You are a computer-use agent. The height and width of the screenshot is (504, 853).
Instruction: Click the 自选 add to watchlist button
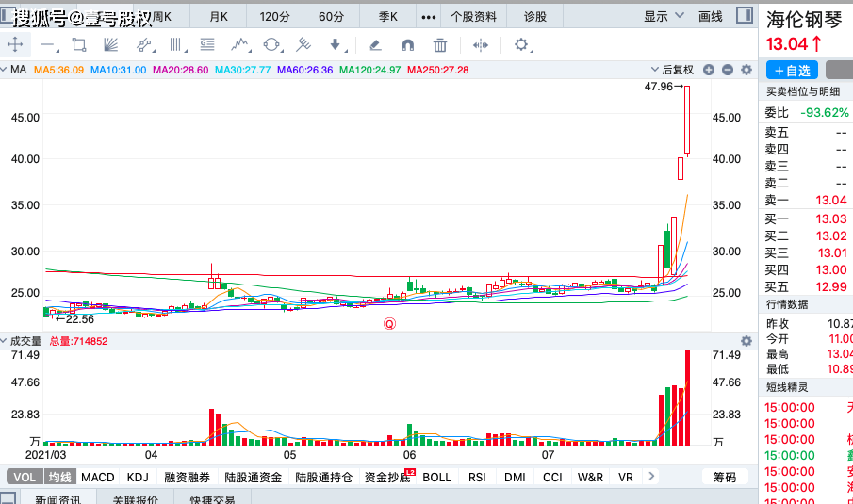[x=792, y=70]
